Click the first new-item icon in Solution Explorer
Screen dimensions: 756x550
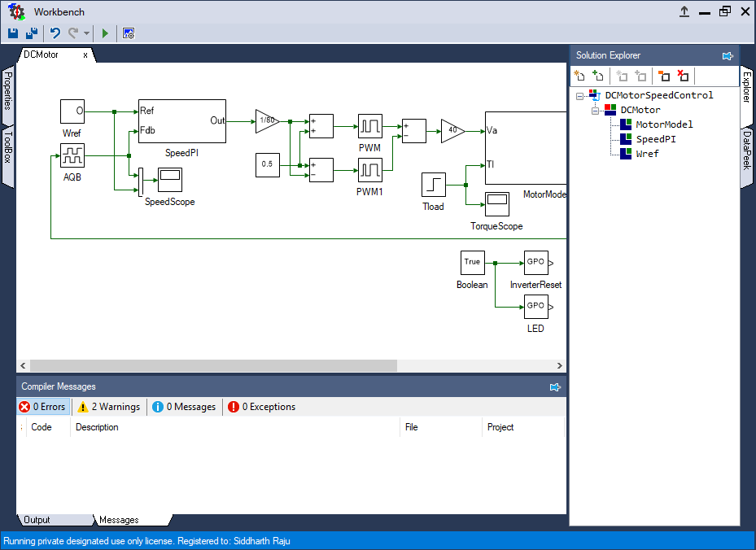click(579, 76)
